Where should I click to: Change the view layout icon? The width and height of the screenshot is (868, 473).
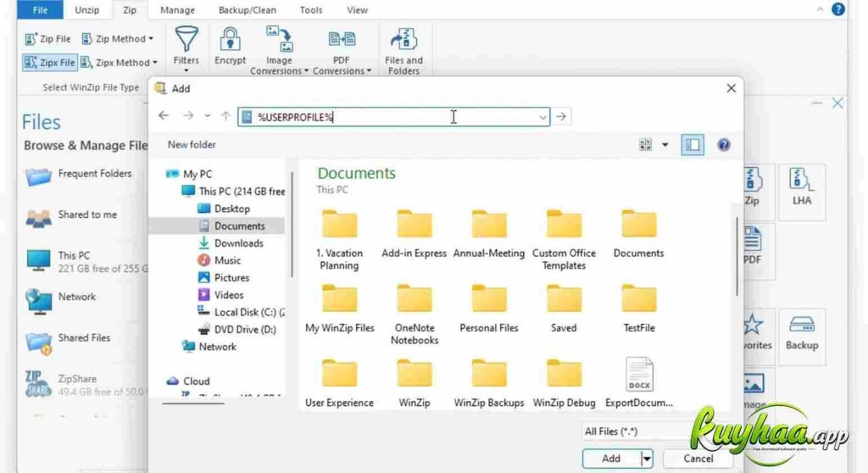[x=645, y=145]
